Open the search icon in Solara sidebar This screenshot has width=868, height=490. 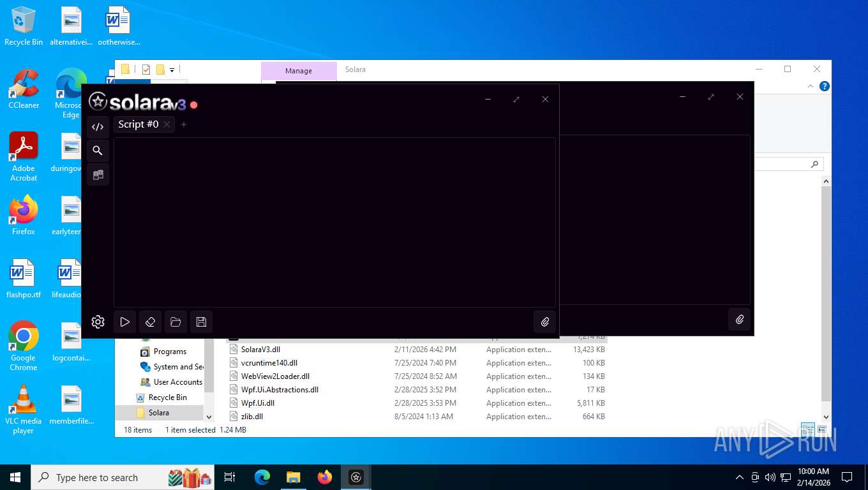98,151
